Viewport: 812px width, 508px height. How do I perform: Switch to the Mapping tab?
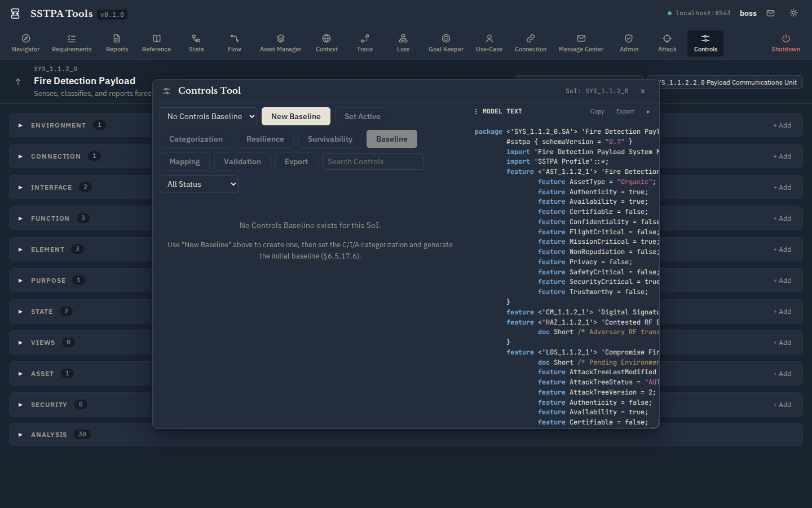click(184, 161)
